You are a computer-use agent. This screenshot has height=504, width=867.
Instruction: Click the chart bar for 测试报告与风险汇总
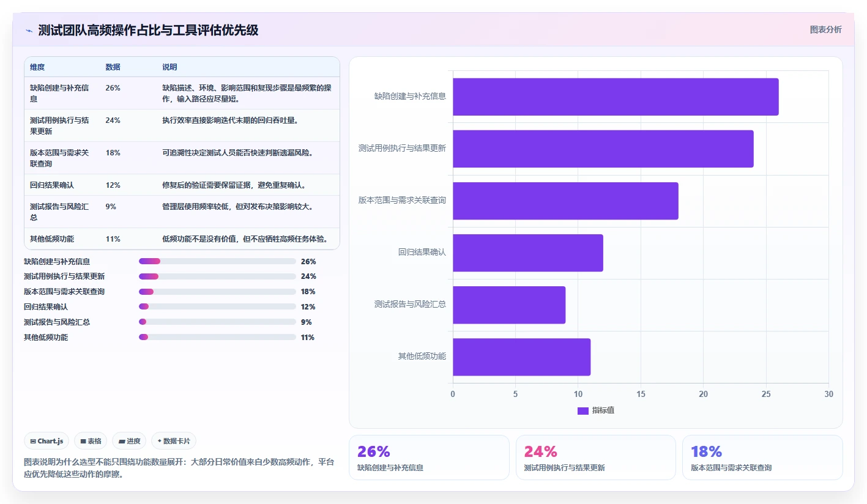pos(509,305)
